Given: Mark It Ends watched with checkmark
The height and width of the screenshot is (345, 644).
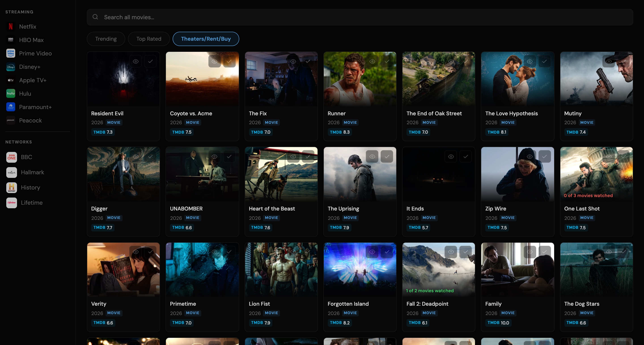Looking at the screenshot, I should click(x=466, y=156).
